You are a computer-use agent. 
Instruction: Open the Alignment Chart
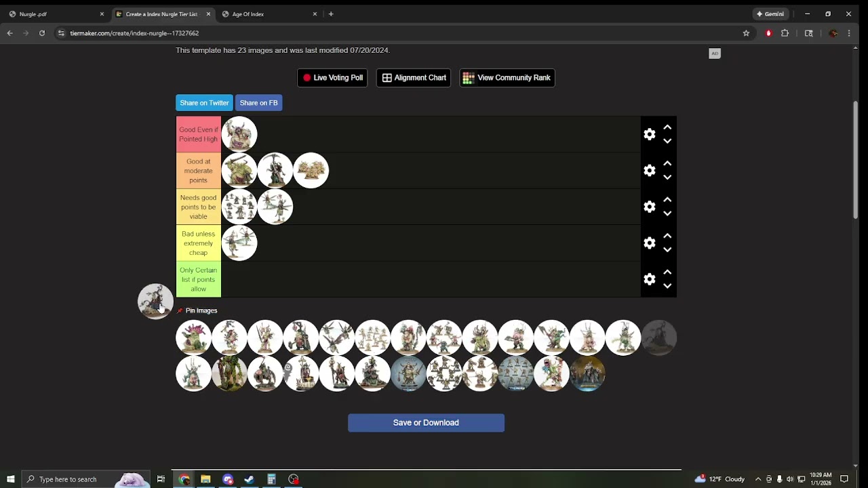[x=414, y=78]
